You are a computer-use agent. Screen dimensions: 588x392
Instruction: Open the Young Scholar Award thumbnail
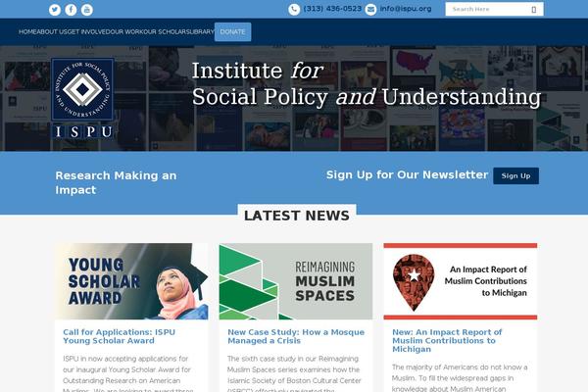131,281
